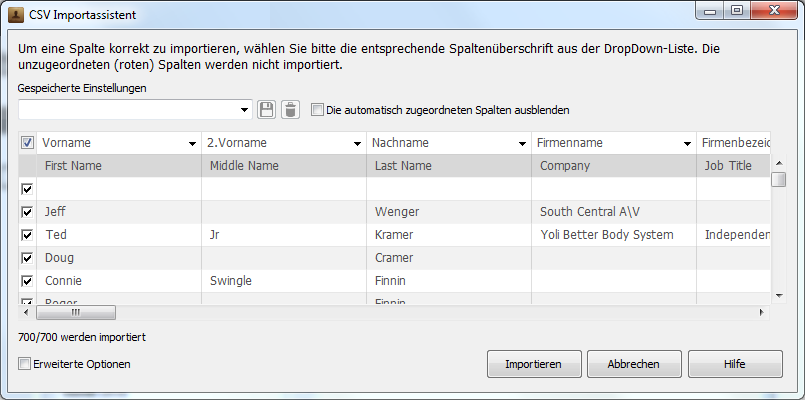The image size is (805, 400).
Task: Select the 'Job Title' header cell
Action: point(733,166)
